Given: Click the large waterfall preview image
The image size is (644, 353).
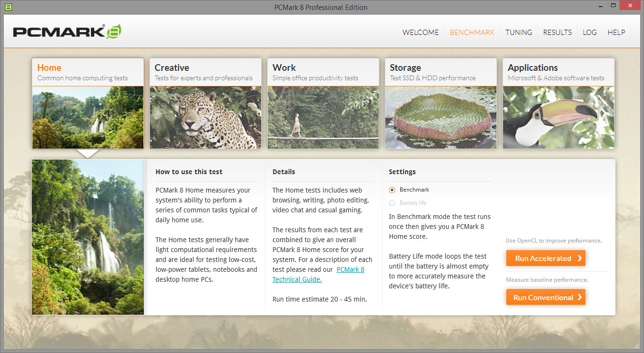Looking at the screenshot, I should tap(88, 237).
